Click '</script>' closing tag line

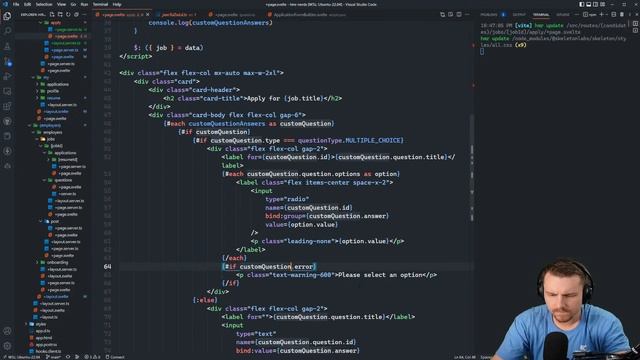(x=136, y=56)
